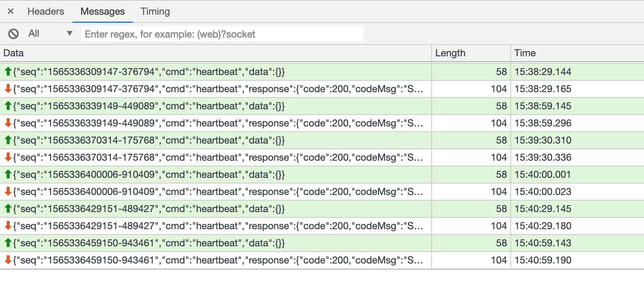Click the clear messages icon
644x292 pixels.
[13, 34]
